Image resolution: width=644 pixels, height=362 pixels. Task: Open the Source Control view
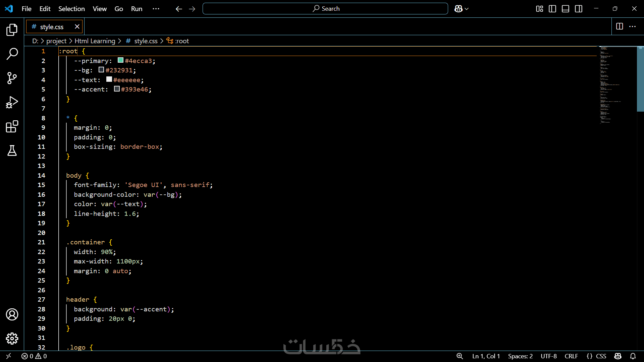[x=12, y=78]
